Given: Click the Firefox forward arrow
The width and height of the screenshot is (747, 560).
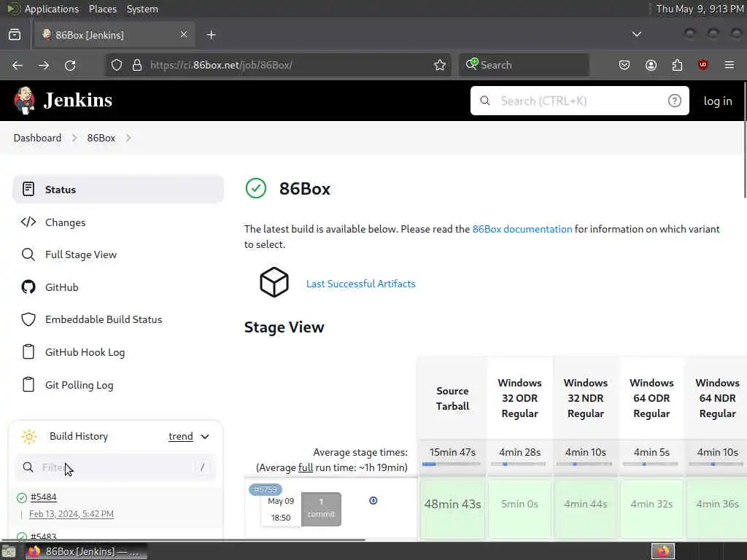Looking at the screenshot, I should tap(44, 65).
